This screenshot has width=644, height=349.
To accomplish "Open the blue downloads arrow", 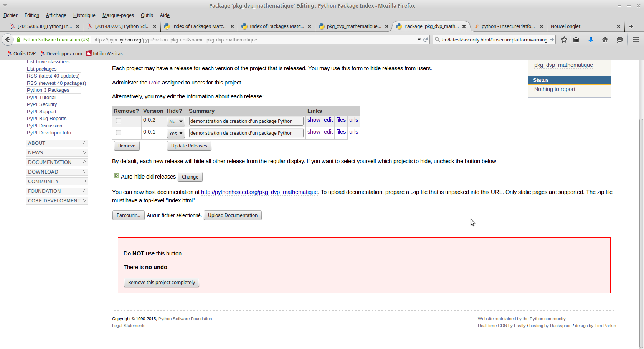I will coord(591,40).
